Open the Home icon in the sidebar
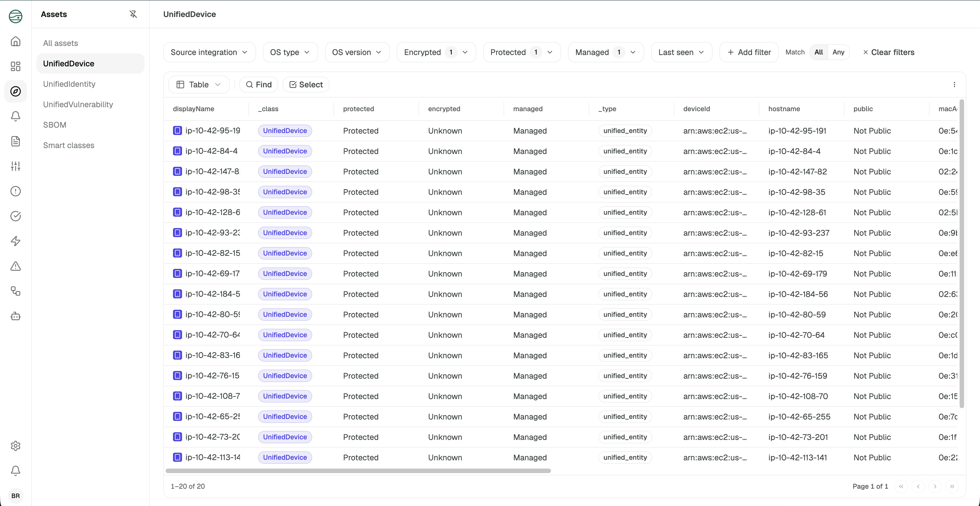 (16, 41)
